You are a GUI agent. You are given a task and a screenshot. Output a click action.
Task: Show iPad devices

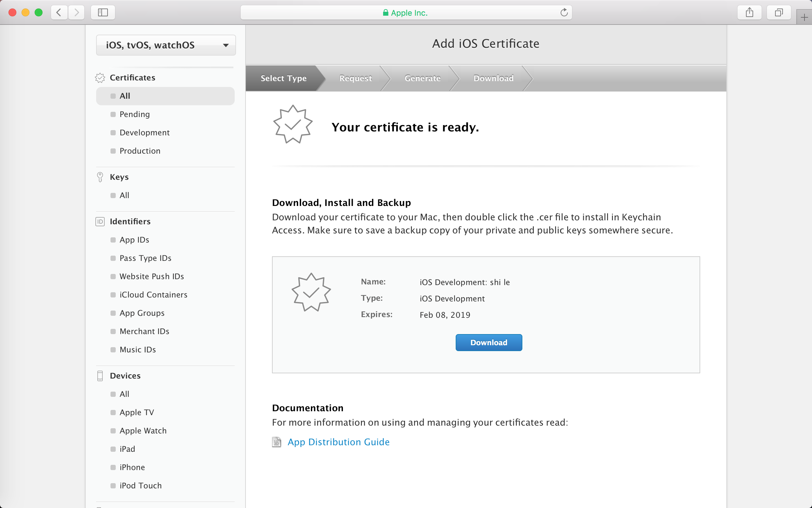click(127, 449)
